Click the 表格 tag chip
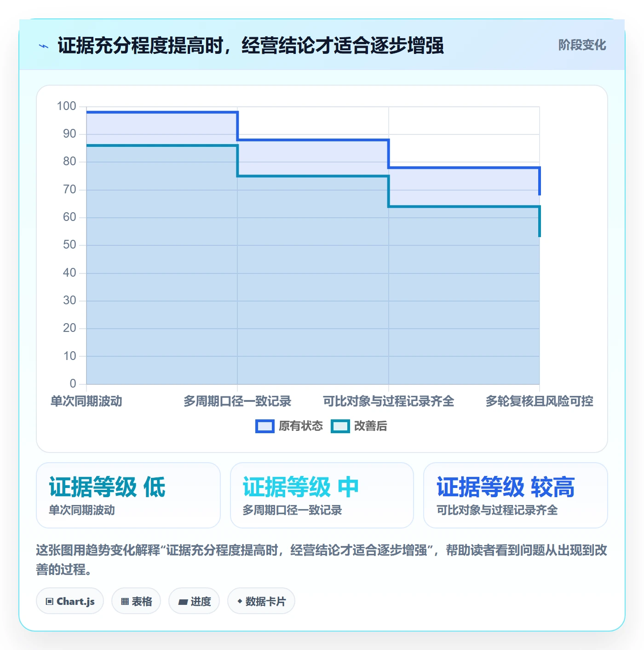The image size is (644, 650). [x=136, y=601]
